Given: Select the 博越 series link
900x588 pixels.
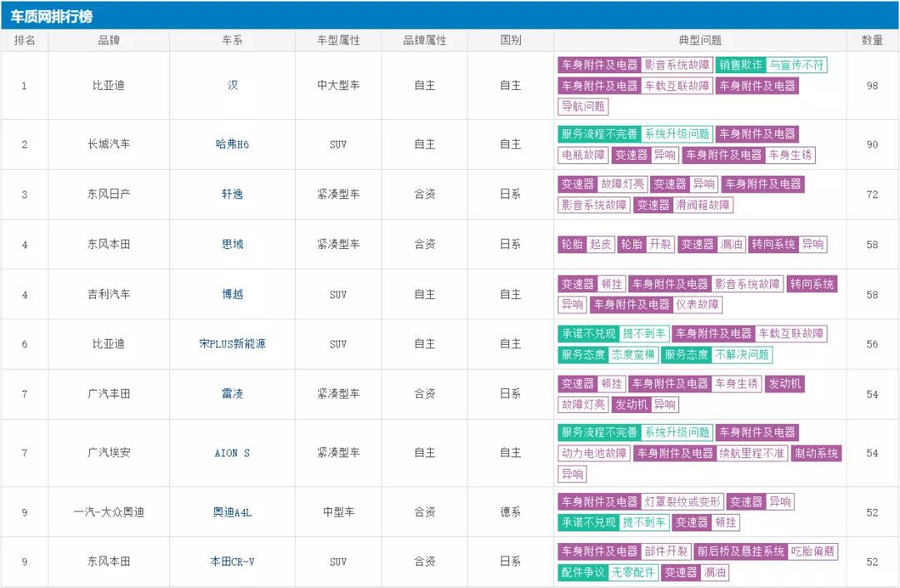Looking at the screenshot, I should (x=232, y=294).
